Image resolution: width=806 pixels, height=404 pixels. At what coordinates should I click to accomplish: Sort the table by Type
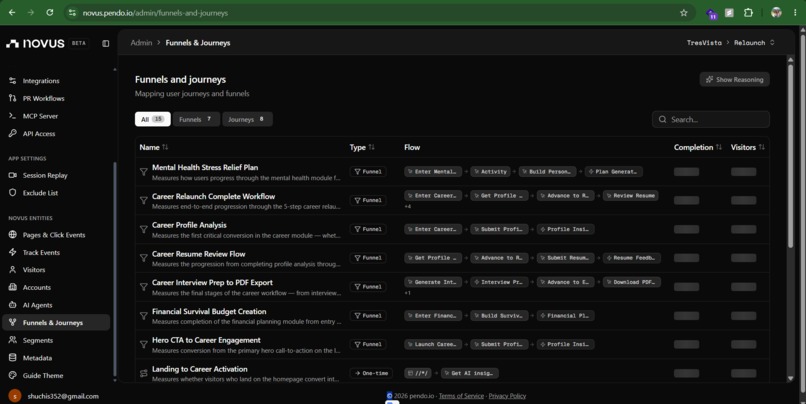click(x=362, y=147)
